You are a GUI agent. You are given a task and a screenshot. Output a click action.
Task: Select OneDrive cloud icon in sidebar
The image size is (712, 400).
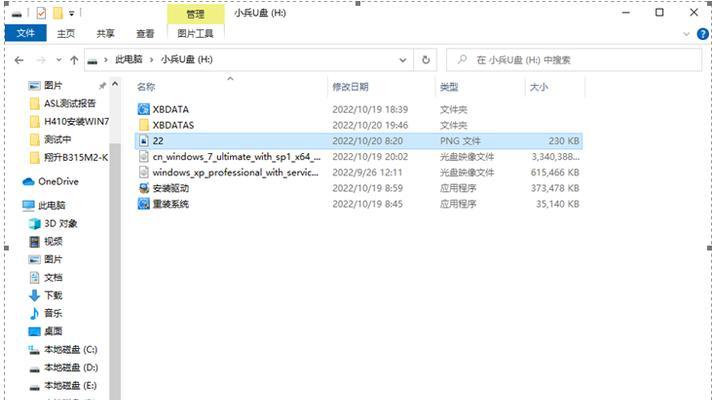coord(29,182)
